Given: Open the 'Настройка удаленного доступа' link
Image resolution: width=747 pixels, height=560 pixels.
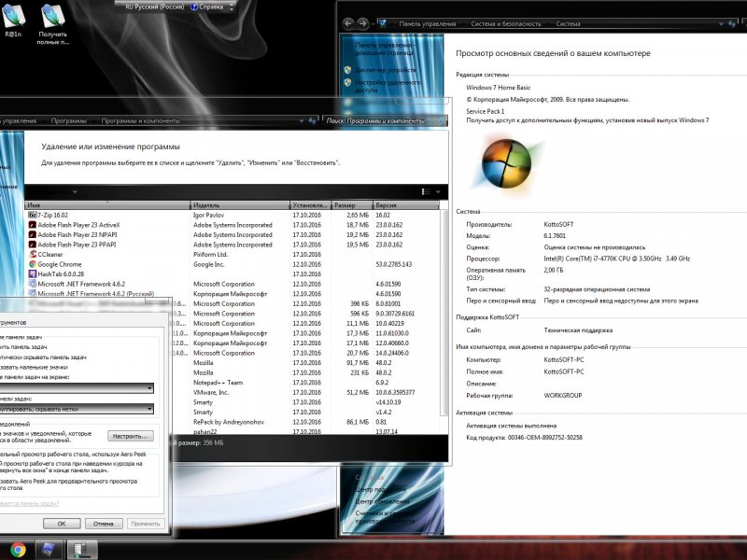Looking at the screenshot, I should tap(388, 86).
